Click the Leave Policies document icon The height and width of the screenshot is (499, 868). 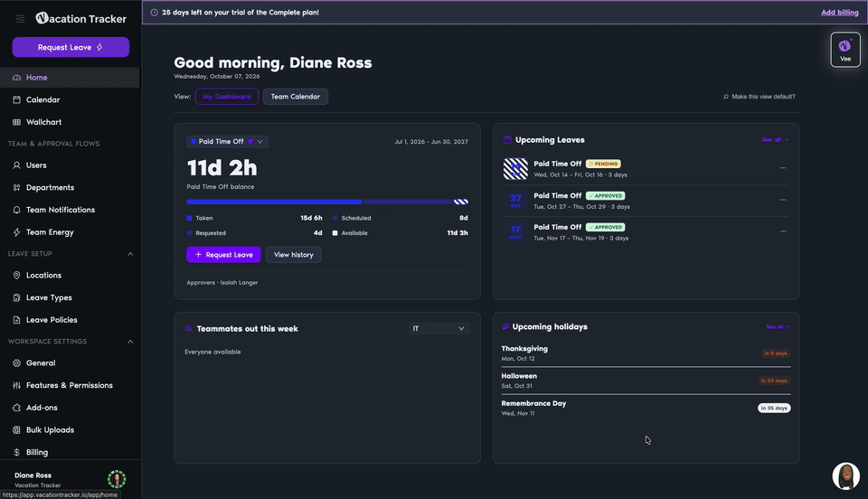coord(16,320)
